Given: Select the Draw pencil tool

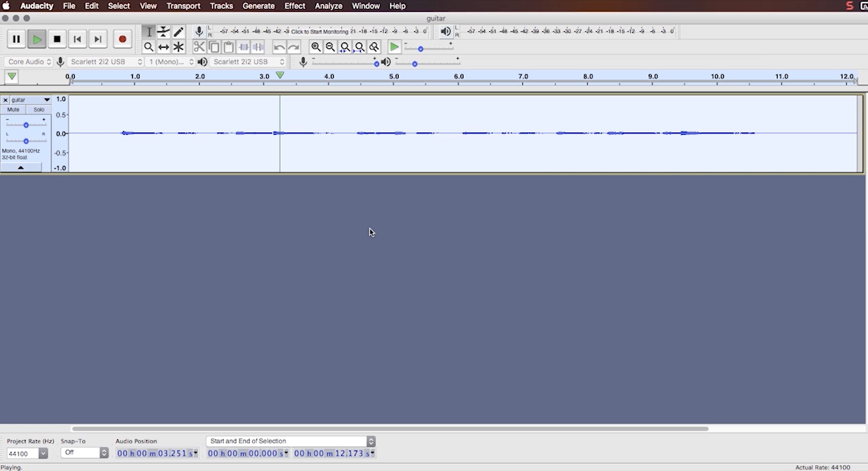Looking at the screenshot, I should pos(178,32).
